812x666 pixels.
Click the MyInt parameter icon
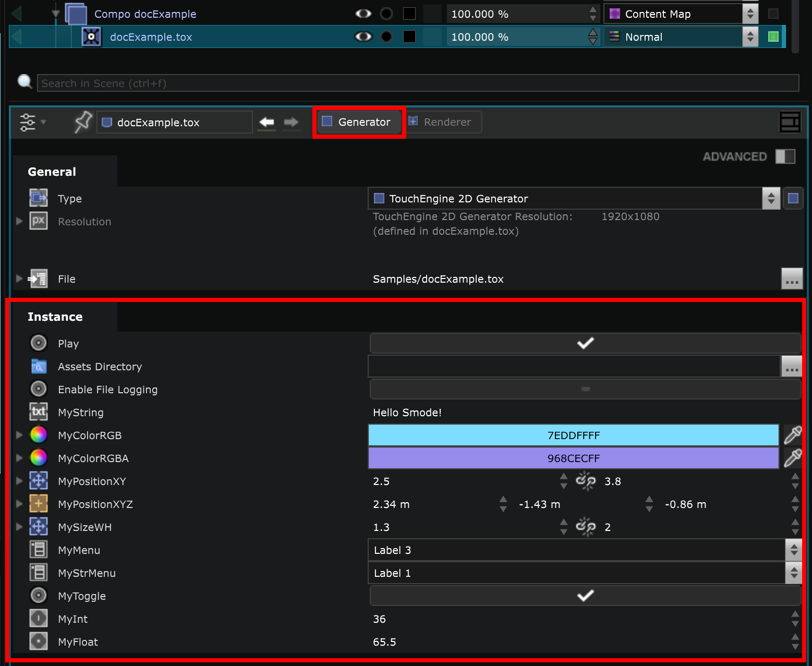[39, 619]
